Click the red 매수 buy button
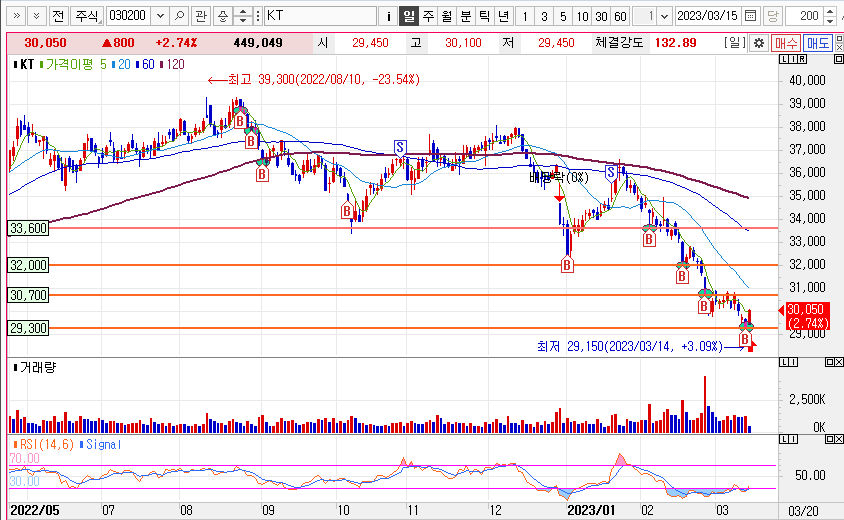 (785, 43)
